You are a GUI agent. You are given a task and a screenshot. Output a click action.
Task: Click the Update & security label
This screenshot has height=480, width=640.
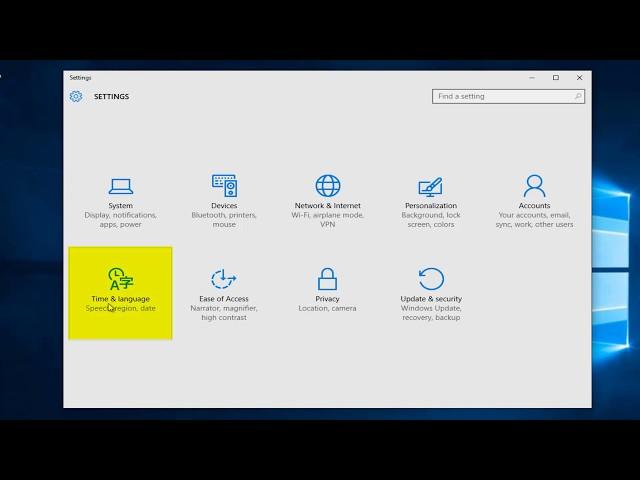coord(431,299)
